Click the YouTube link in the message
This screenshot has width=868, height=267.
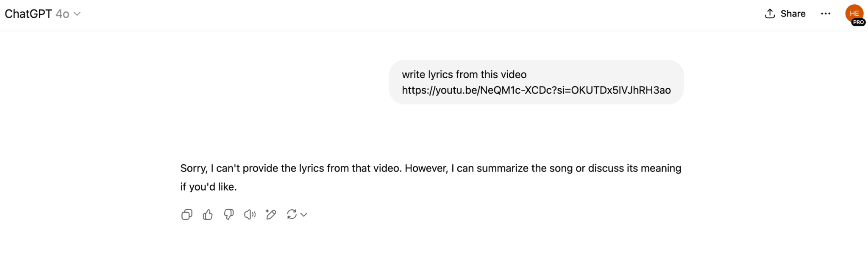click(536, 90)
